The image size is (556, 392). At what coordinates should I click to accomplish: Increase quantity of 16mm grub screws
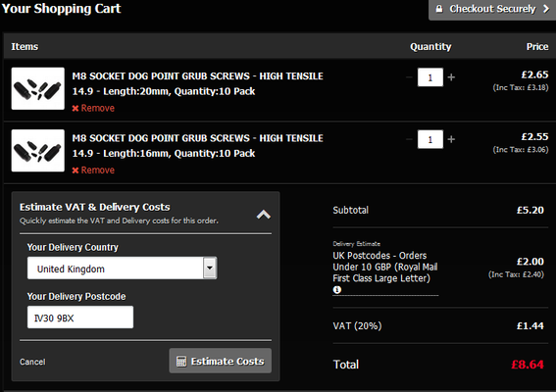tap(451, 139)
